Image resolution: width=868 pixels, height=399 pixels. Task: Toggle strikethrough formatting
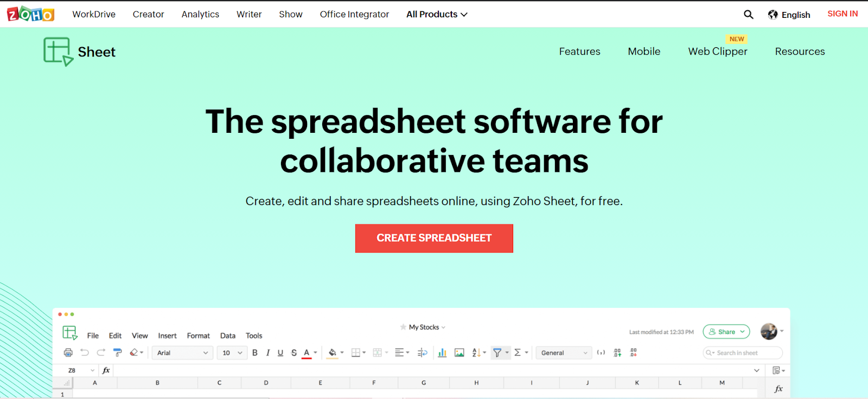pyautogui.click(x=294, y=353)
